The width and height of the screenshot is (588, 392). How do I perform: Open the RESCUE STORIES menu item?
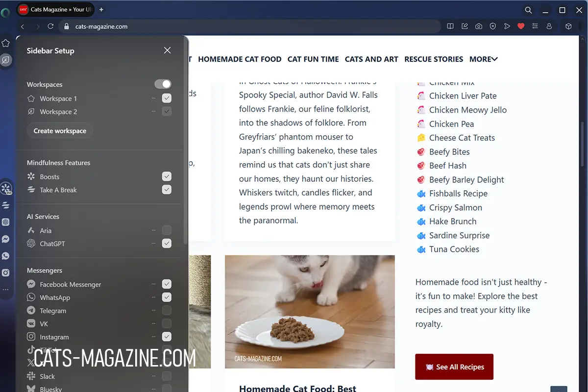[x=434, y=59]
